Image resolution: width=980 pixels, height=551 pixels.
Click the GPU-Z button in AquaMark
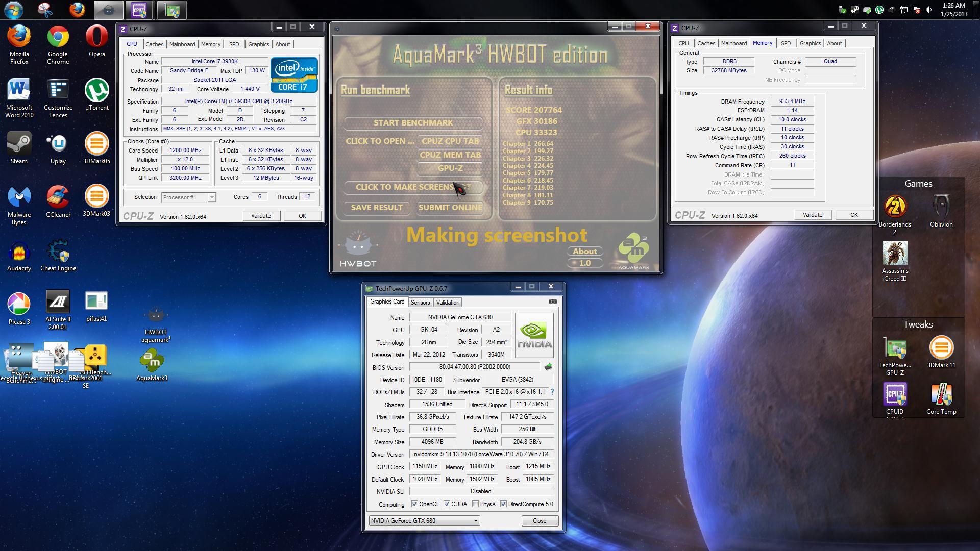click(x=450, y=168)
